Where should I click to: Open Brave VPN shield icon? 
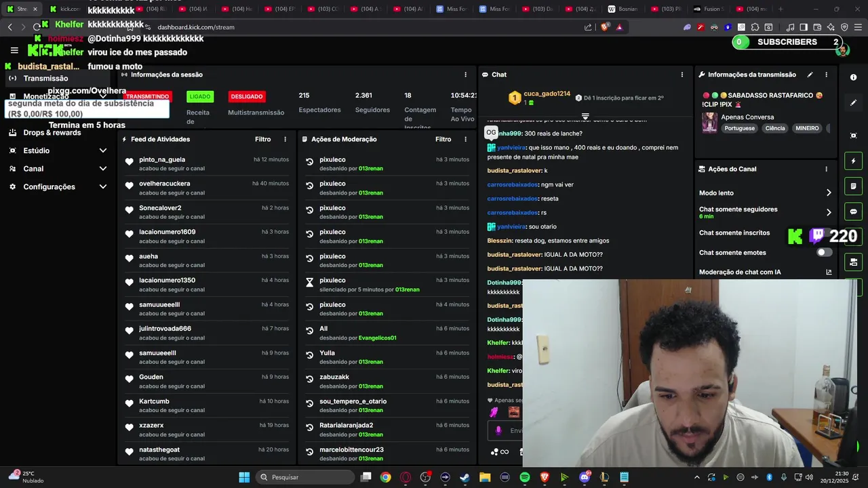tap(844, 27)
